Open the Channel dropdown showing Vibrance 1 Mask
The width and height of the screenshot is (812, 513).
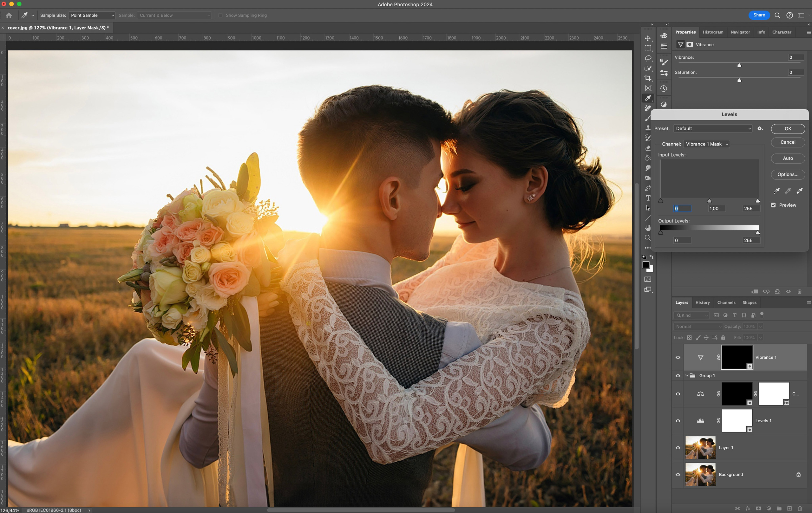tap(706, 144)
